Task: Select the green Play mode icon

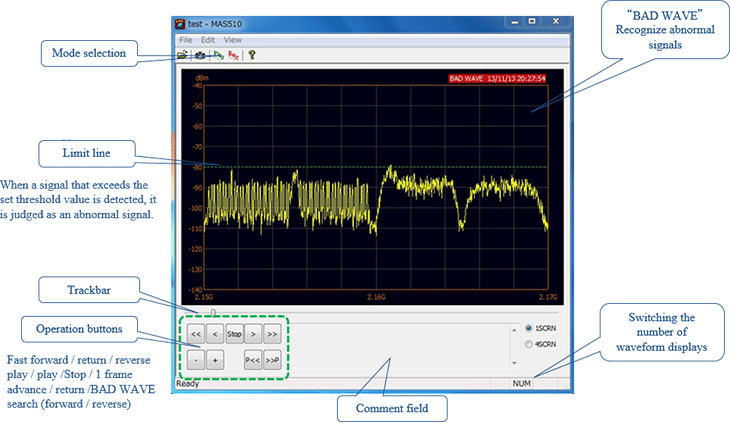Action: [x=219, y=55]
